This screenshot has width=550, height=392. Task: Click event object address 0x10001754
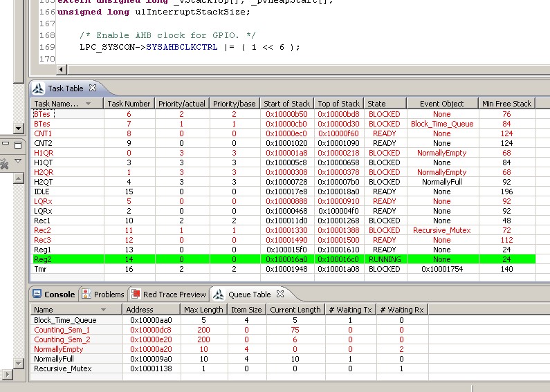coord(442,269)
